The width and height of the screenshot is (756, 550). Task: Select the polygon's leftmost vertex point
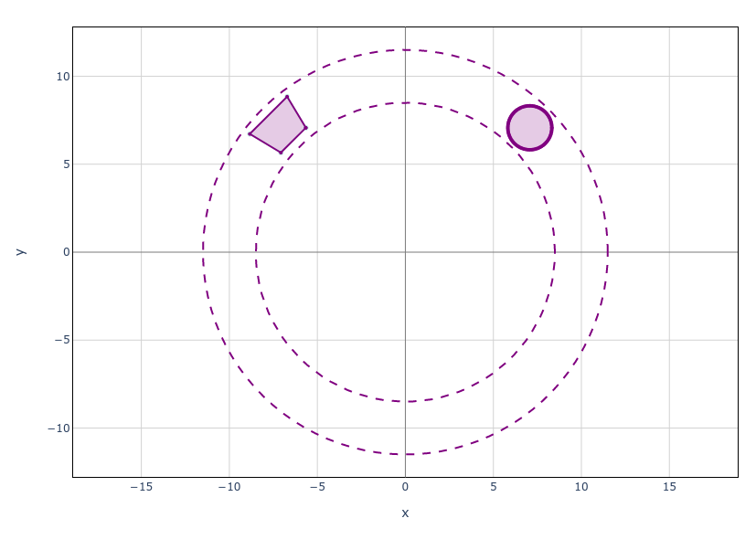click(250, 134)
